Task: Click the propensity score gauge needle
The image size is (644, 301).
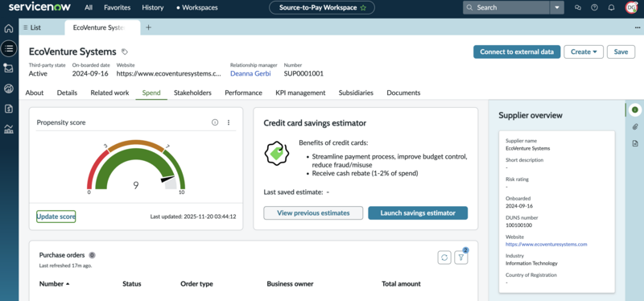Action: point(167,179)
